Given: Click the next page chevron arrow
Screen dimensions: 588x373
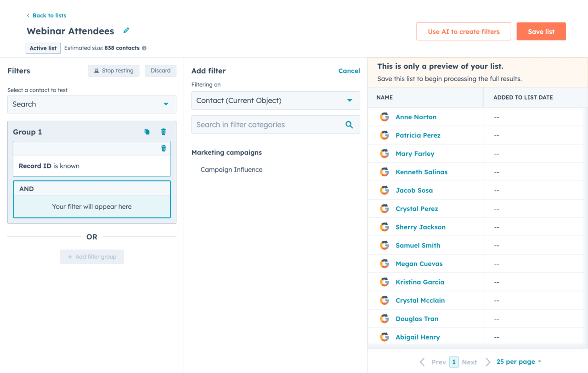Looking at the screenshot, I should tap(488, 362).
